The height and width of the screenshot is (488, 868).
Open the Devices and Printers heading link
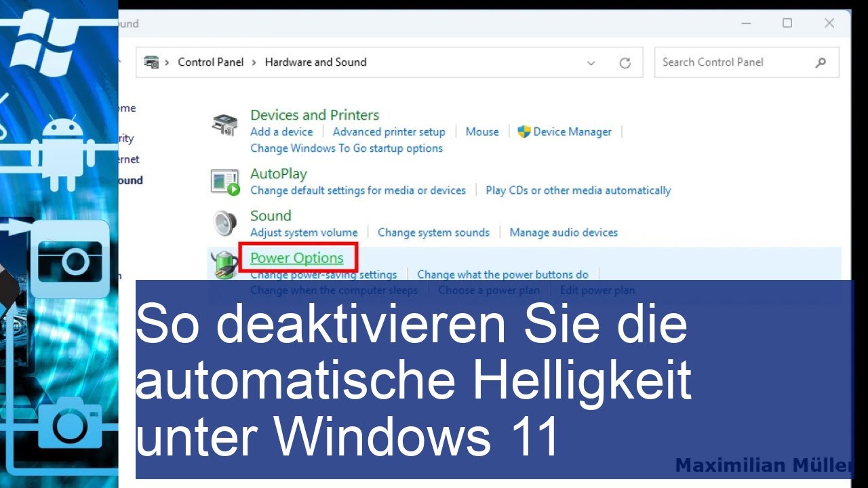coord(315,115)
